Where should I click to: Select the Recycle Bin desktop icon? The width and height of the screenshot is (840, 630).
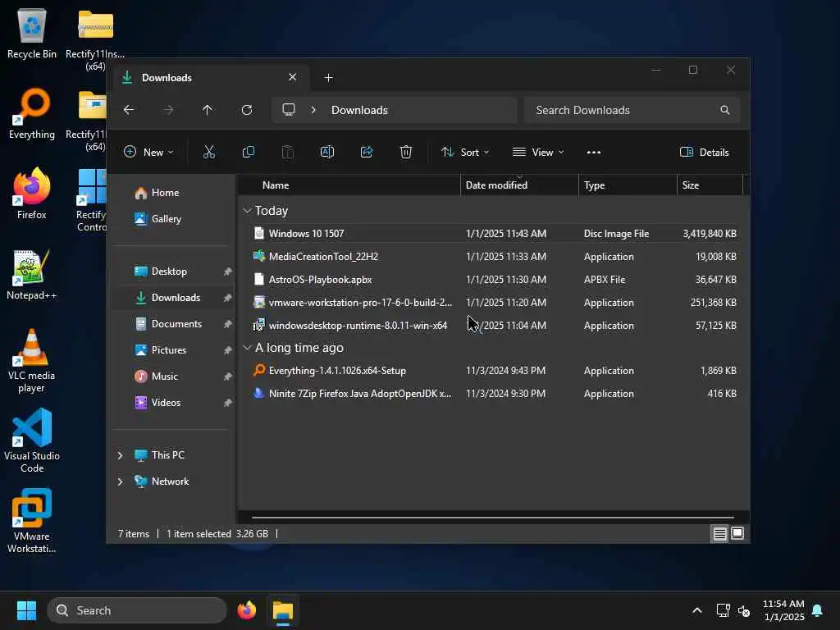click(32, 33)
